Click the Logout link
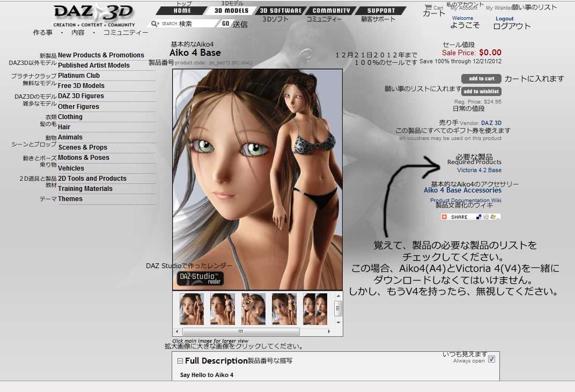This screenshot has height=392, width=575. pyautogui.click(x=505, y=19)
